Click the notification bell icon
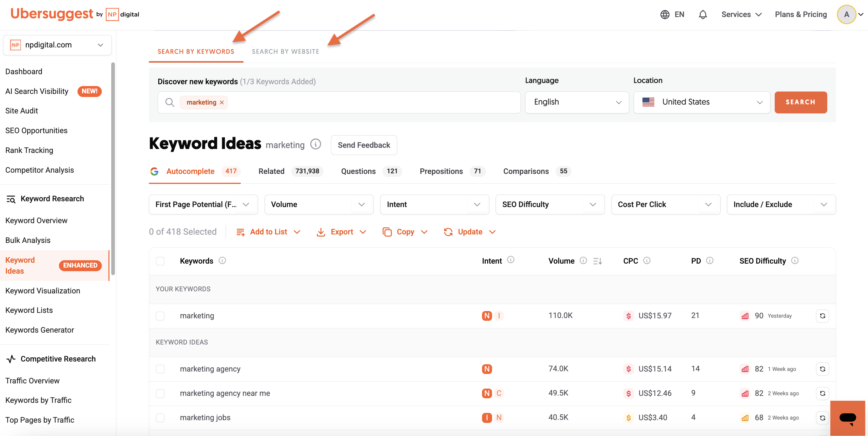Viewport: 868px width, 436px height. (703, 14)
